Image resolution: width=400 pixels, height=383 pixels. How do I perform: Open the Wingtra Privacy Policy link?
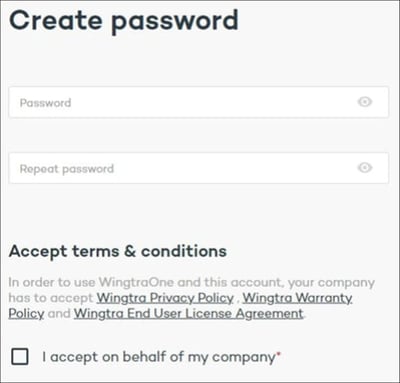(x=165, y=298)
